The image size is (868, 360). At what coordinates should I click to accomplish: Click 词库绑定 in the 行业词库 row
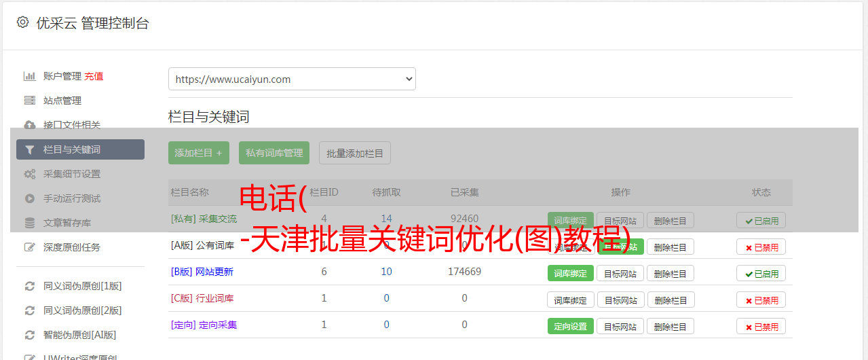click(x=571, y=300)
